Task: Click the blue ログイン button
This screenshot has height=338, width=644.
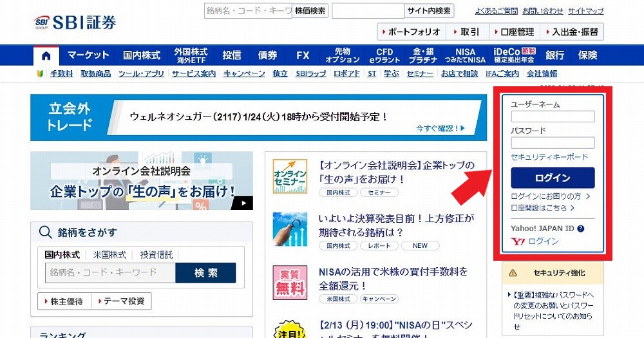Action: pos(553,178)
